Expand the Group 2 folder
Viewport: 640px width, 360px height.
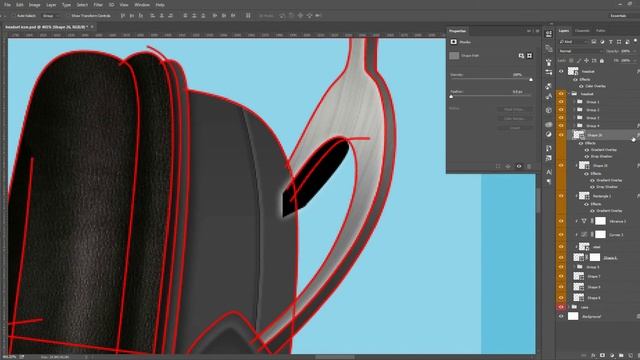click(574, 110)
